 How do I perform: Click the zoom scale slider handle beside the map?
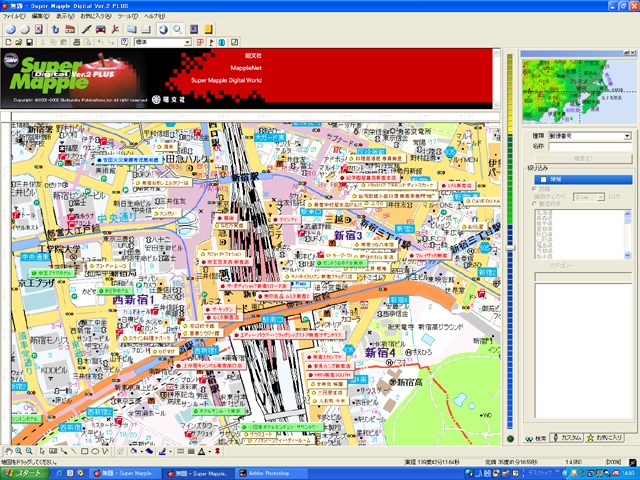[x=510, y=247]
